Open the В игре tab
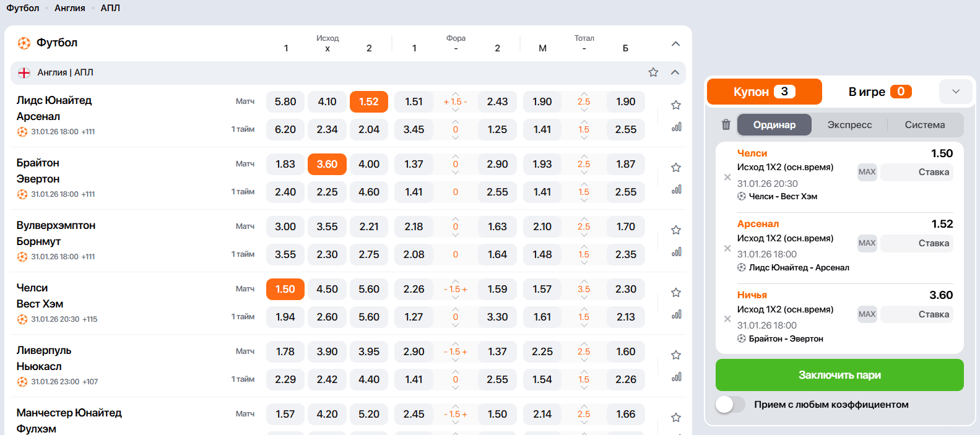 (x=880, y=92)
